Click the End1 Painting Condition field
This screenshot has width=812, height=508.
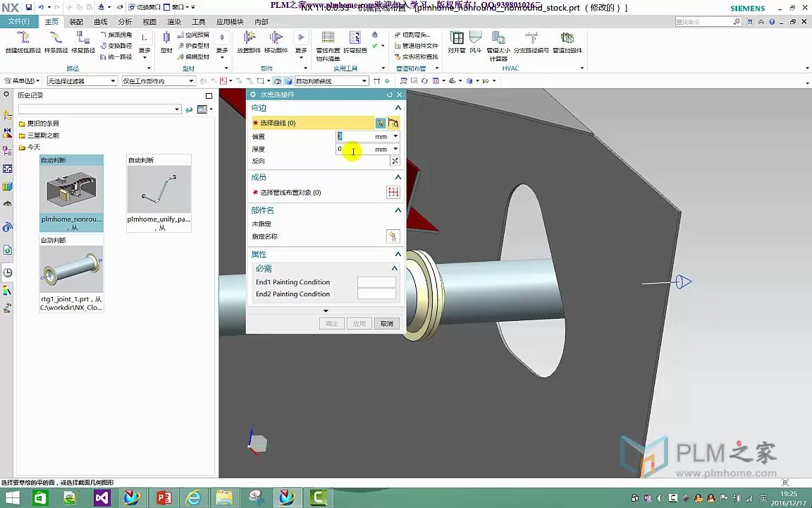(x=376, y=282)
